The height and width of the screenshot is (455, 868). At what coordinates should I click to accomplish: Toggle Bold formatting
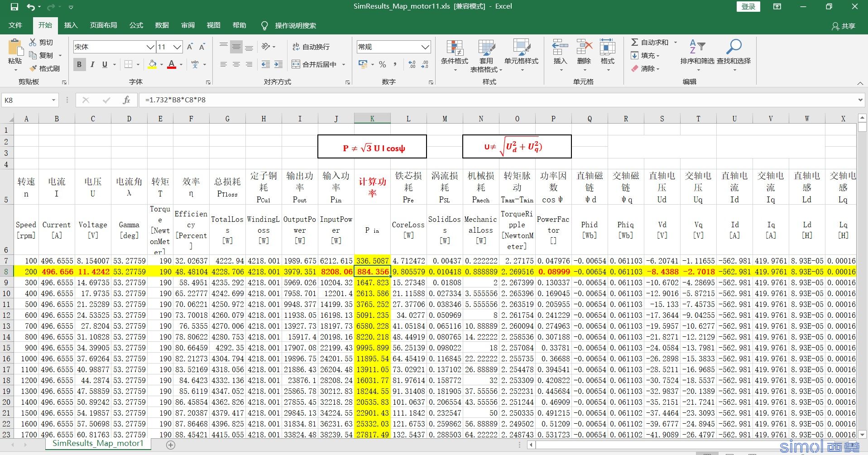coord(79,64)
